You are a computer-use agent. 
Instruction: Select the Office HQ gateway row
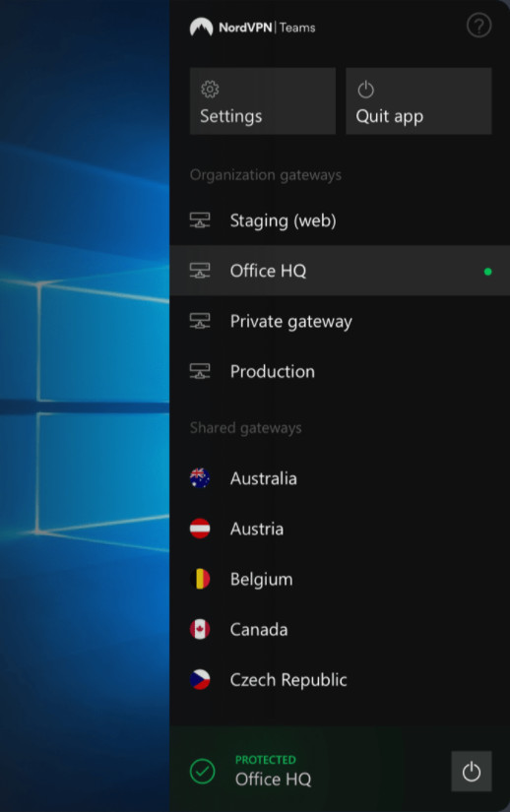tap(340, 271)
